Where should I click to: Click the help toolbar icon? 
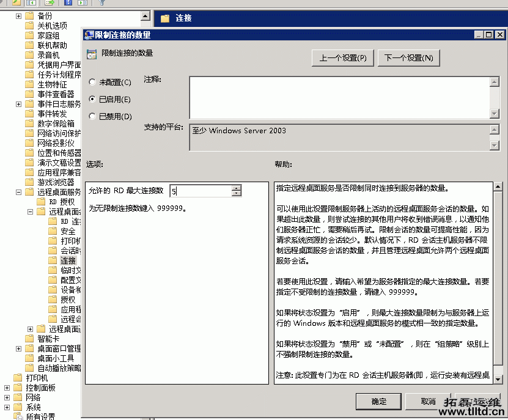point(67,4)
